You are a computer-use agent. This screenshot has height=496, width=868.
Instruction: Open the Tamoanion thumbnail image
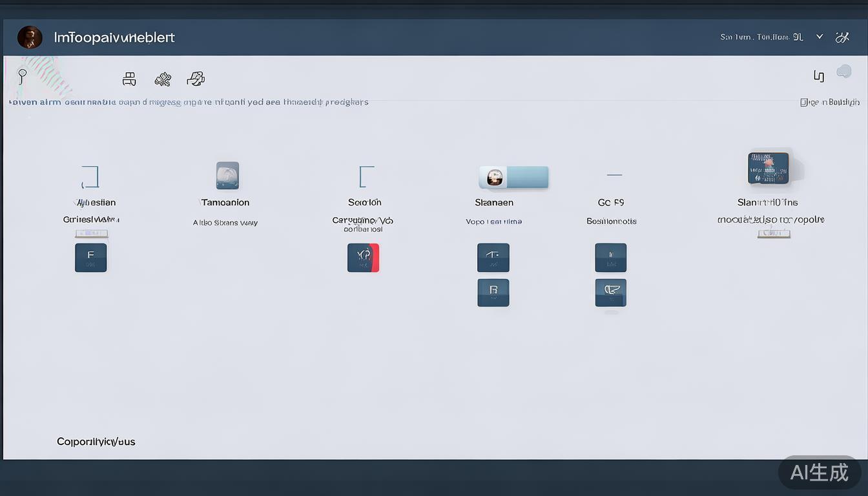click(x=227, y=175)
